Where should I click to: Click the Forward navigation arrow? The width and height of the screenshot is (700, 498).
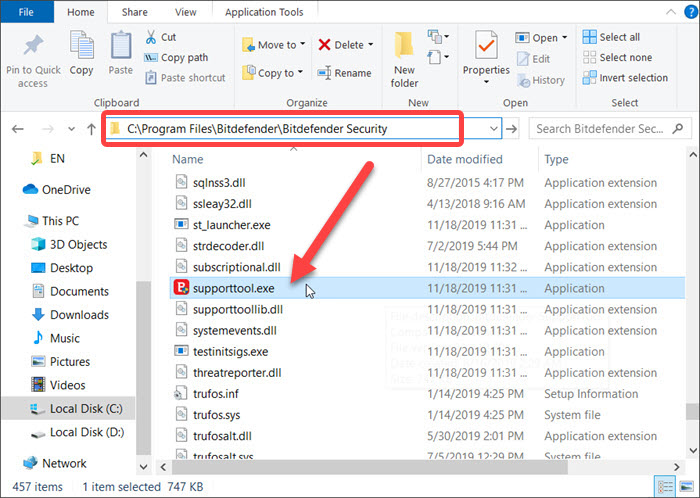coord(47,129)
